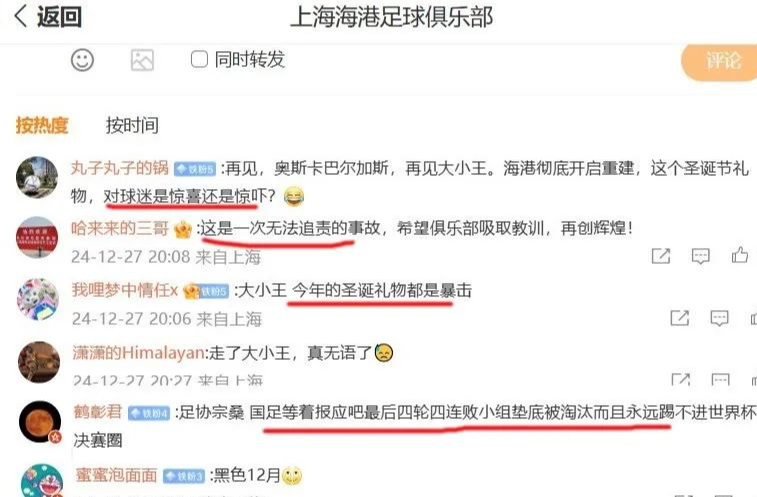Open the emoji smiley picker
The image size is (757, 497).
click(82, 60)
